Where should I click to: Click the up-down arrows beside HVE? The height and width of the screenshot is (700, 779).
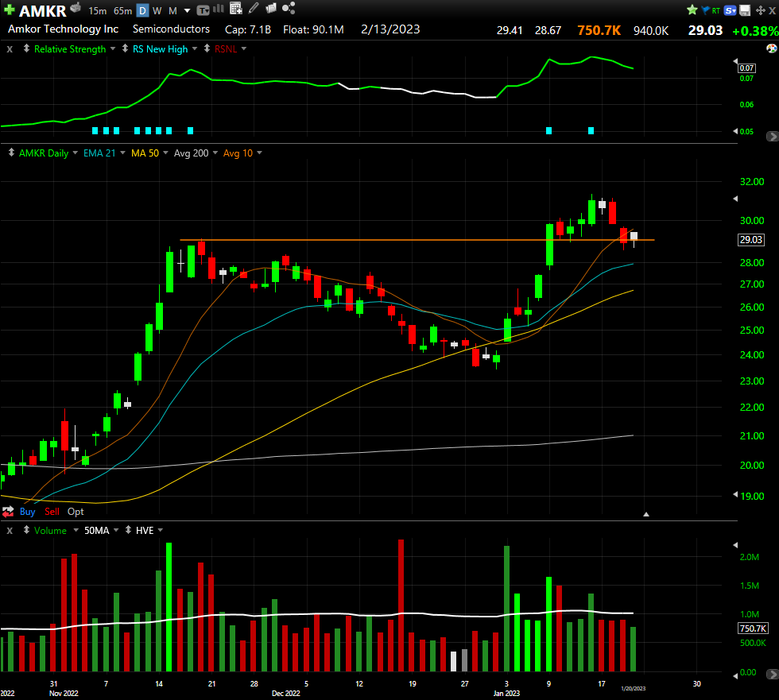click(128, 530)
